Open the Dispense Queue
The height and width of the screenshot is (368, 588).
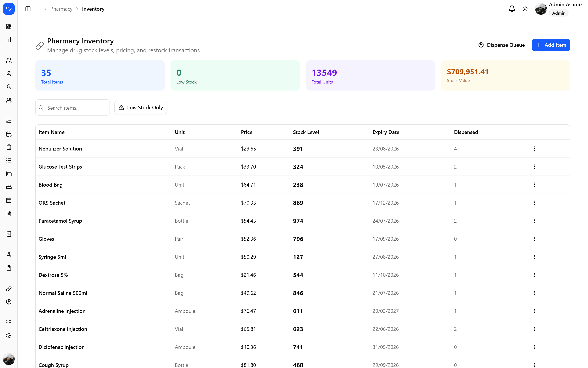coord(502,45)
